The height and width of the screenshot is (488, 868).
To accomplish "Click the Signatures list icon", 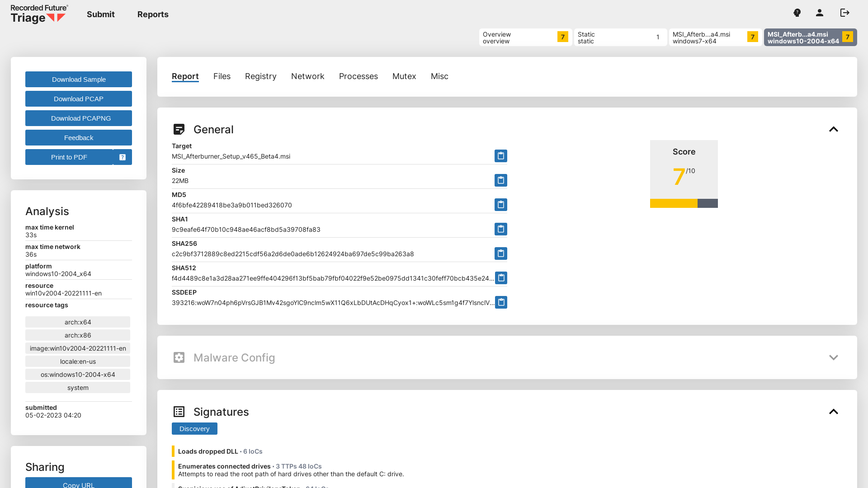I will 179,412.
